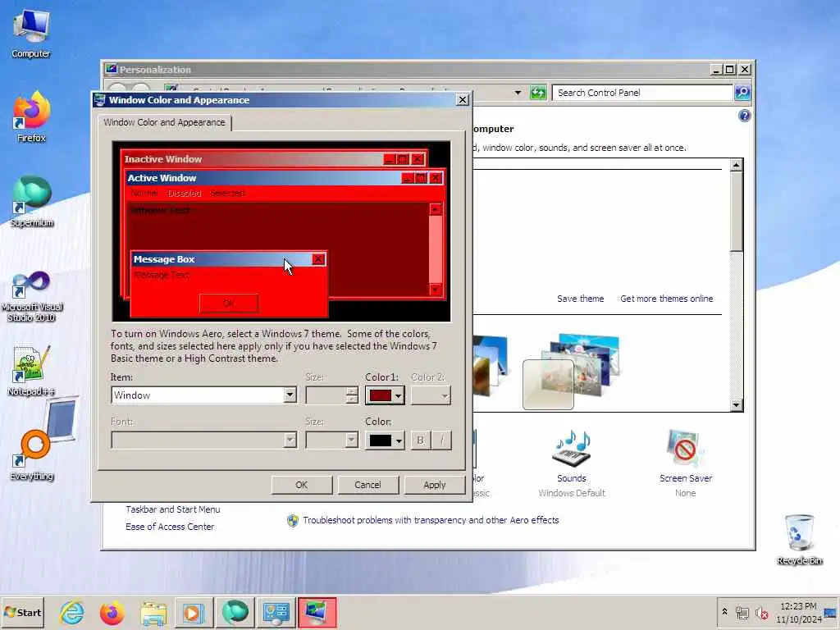The width and height of the screenshot is (840, 630).
Task: Click the Supermium taskbar icon
Action: [235, 613]
